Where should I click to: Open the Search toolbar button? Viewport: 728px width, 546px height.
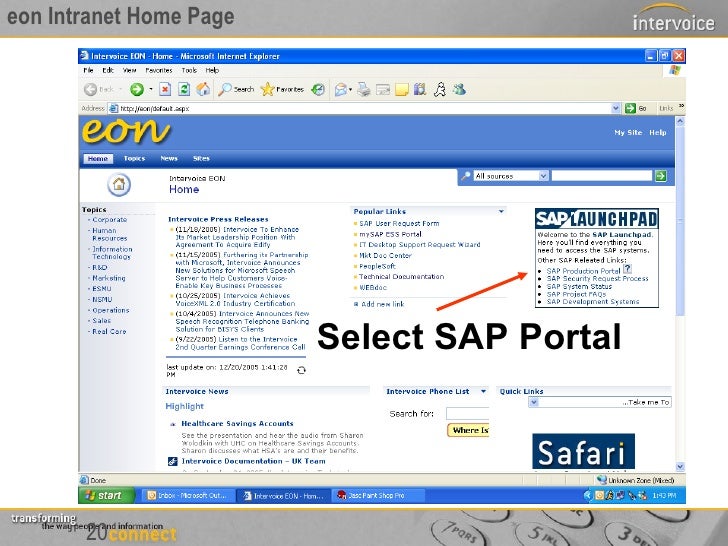click(236, 89)
